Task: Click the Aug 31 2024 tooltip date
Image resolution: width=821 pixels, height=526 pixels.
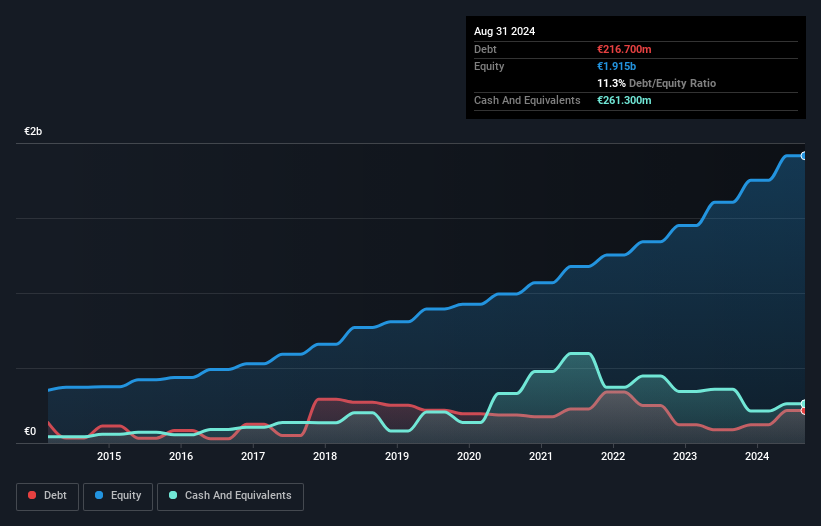Action: [x=505, y=31]
